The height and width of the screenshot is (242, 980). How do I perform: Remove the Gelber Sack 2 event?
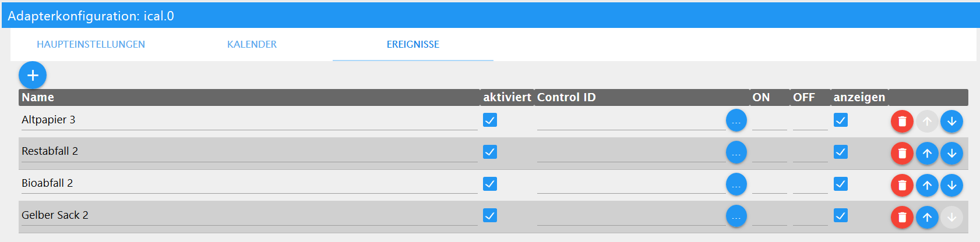pos(902,218)
